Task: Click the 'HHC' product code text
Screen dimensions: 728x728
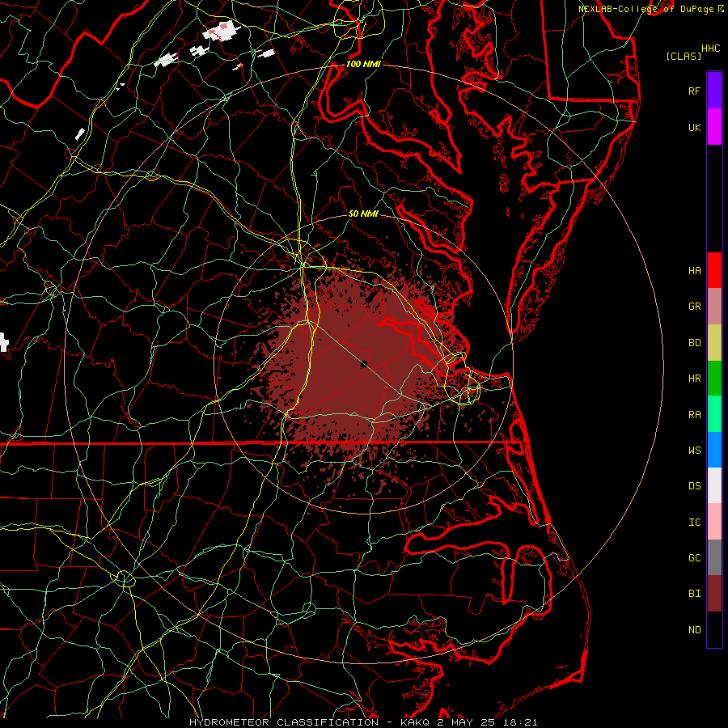Action: tap(711, 49)
